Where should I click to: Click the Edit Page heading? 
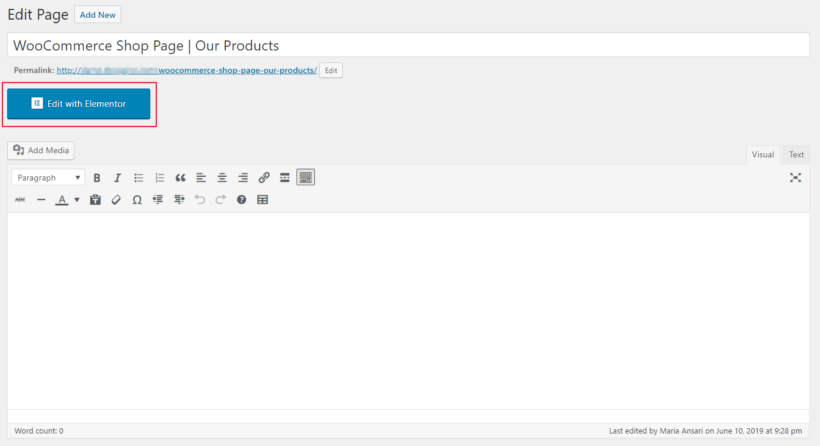click(38, 15)
